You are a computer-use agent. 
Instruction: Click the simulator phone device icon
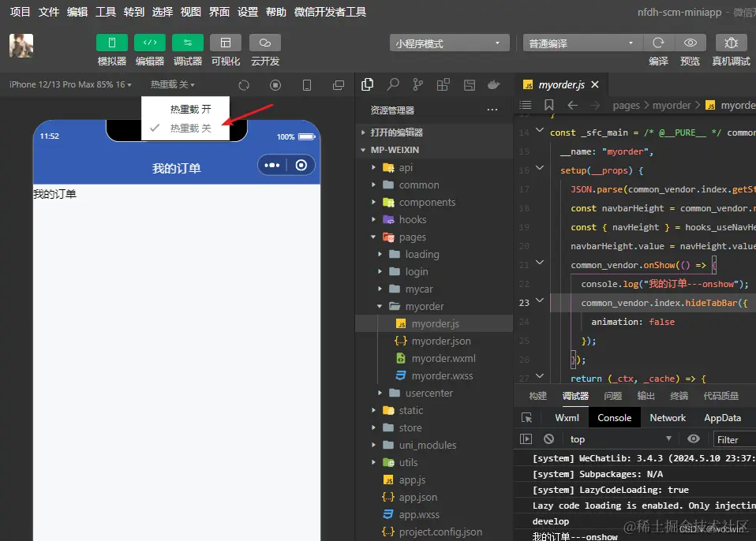[307, 85]
